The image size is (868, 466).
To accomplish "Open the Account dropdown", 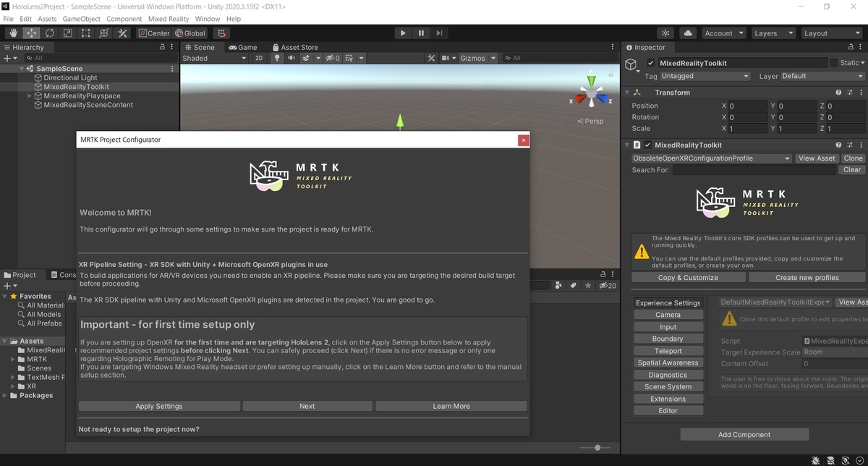I will [723, 33].
